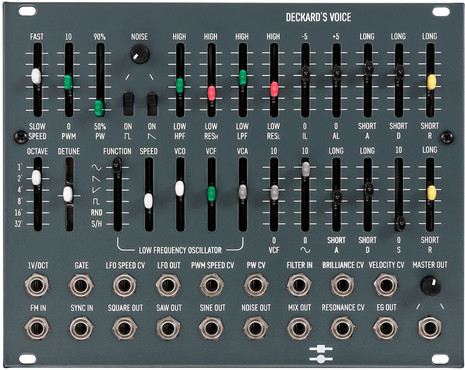The image size is (465, 370).
Task: Click the red RESL resonance slider
Action: tap(274, 89)
